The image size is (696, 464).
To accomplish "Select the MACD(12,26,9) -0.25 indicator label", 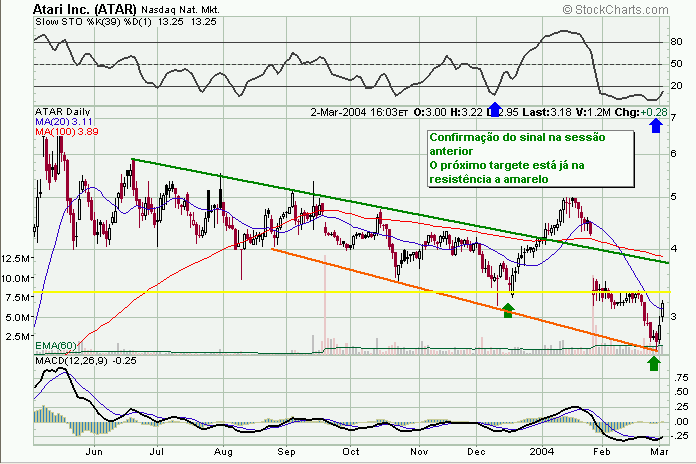I will (86, 361).
